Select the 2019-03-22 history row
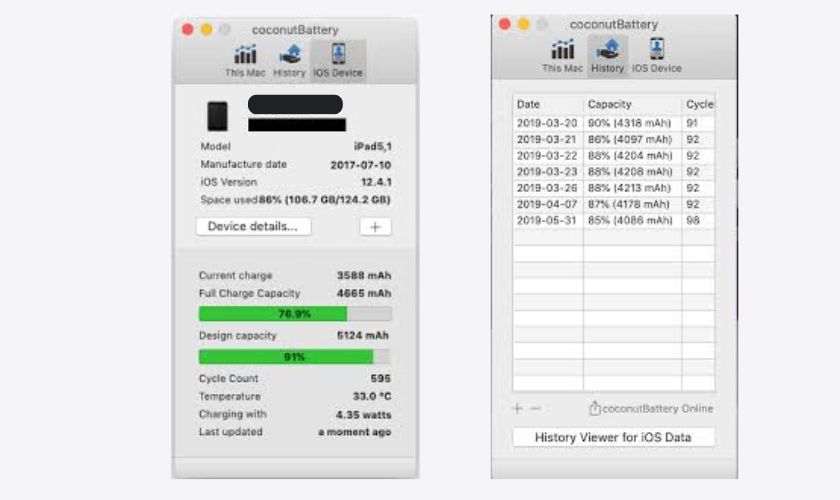Screen dimensions: 840x500 [x=613, y=155]
